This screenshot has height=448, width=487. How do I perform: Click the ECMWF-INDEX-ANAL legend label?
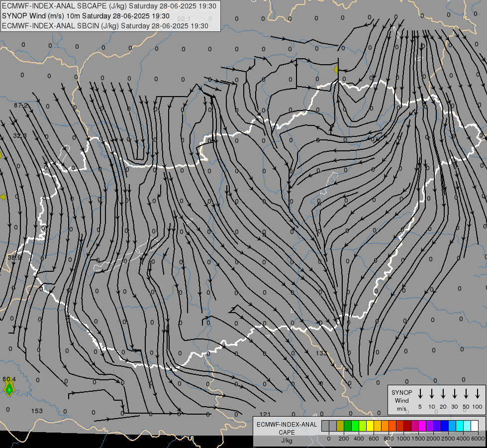[287, 425]
